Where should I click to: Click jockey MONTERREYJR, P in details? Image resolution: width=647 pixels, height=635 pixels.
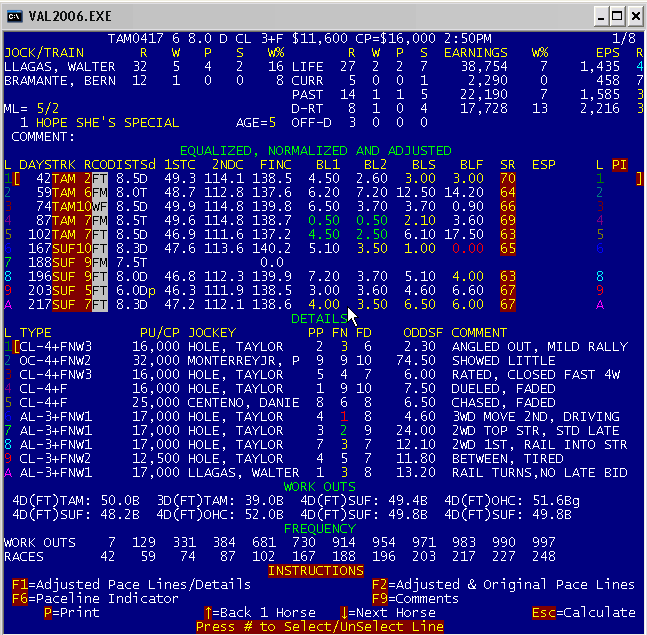[x=243, y=361]
